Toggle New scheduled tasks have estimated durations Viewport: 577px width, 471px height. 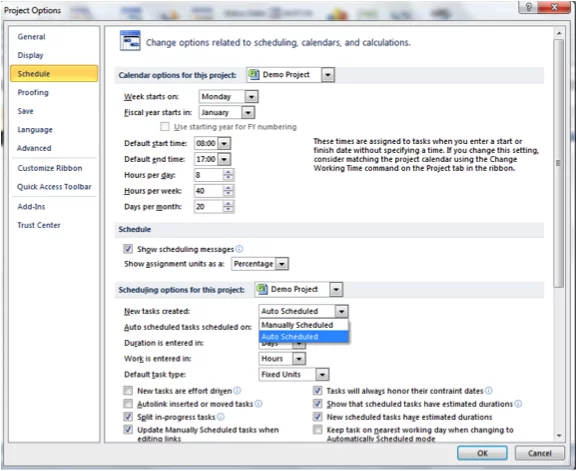point(317,417)
